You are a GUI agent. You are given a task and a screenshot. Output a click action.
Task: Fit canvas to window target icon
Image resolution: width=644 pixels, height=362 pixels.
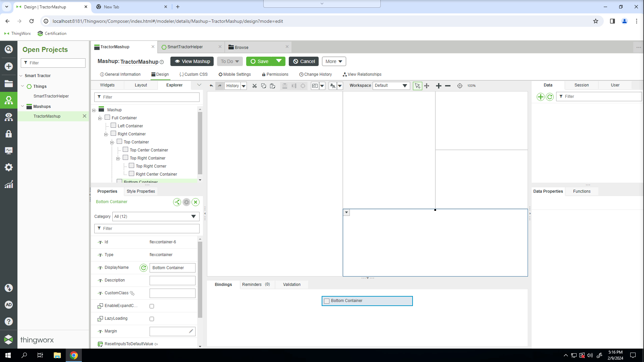click(460, 86)
